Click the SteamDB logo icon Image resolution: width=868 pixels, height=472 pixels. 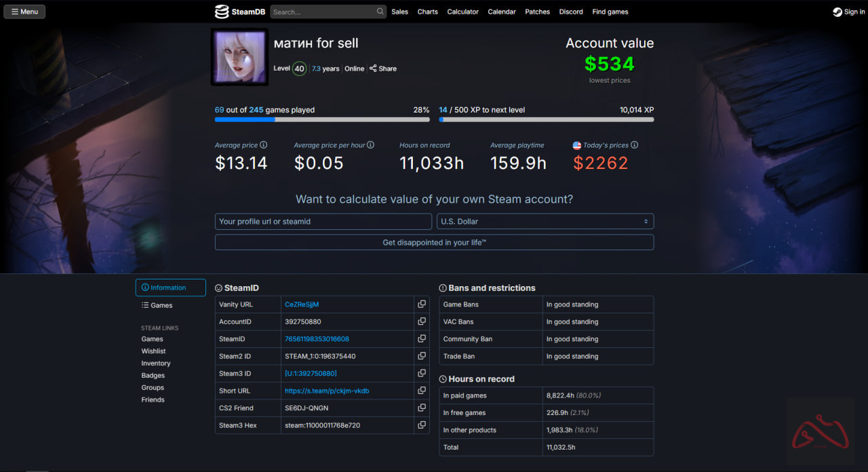point(222,12)
